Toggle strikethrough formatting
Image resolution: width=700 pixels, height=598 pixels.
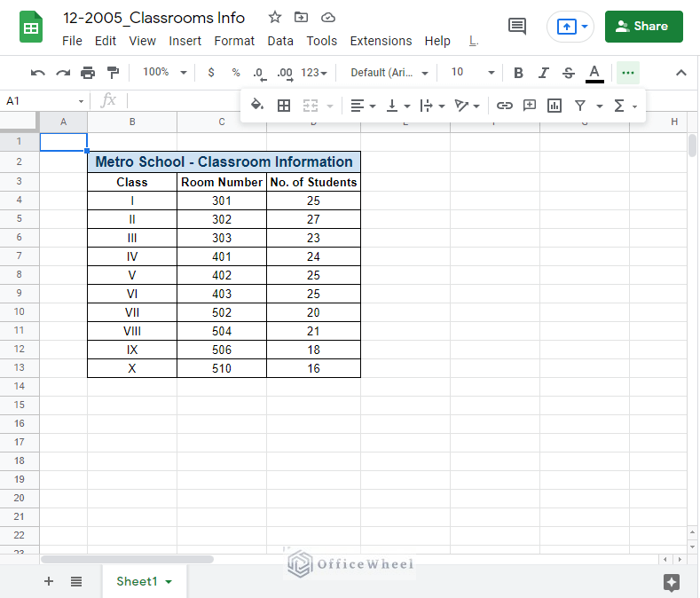point(569,73)
